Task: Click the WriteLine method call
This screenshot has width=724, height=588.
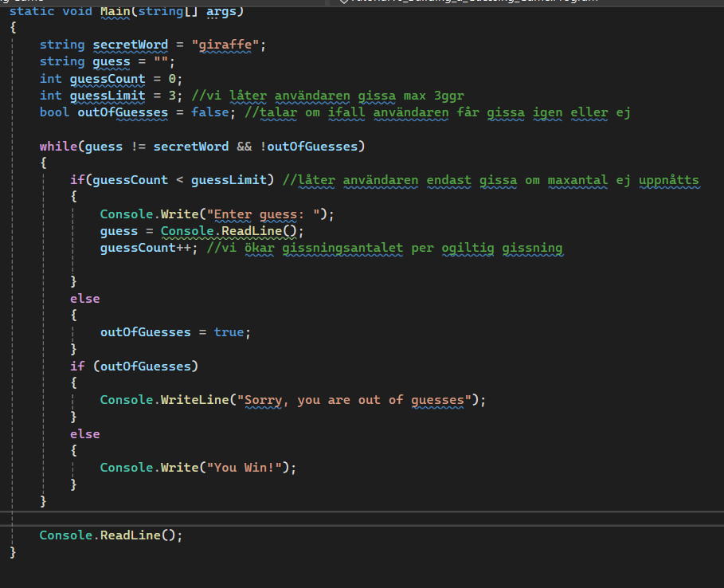Action: click(194, 399)
